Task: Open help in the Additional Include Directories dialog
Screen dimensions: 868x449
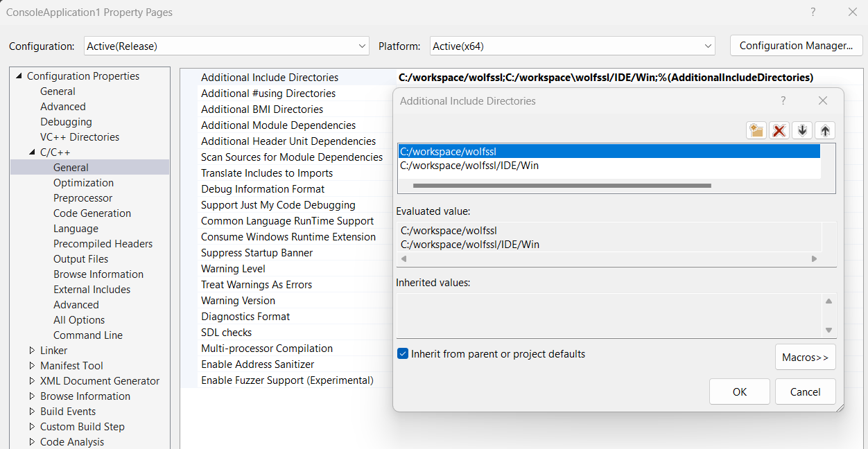Action: (x=783, y=100)
